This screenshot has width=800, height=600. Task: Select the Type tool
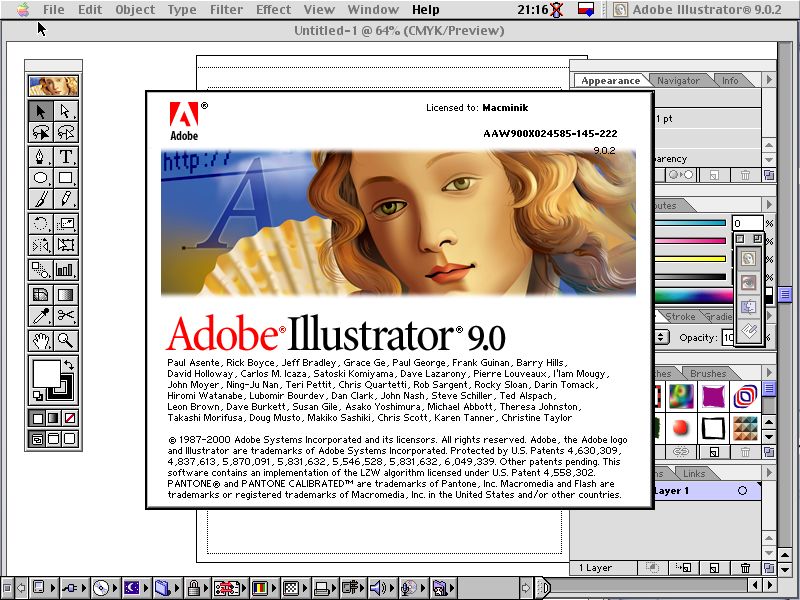coord(66,156)
